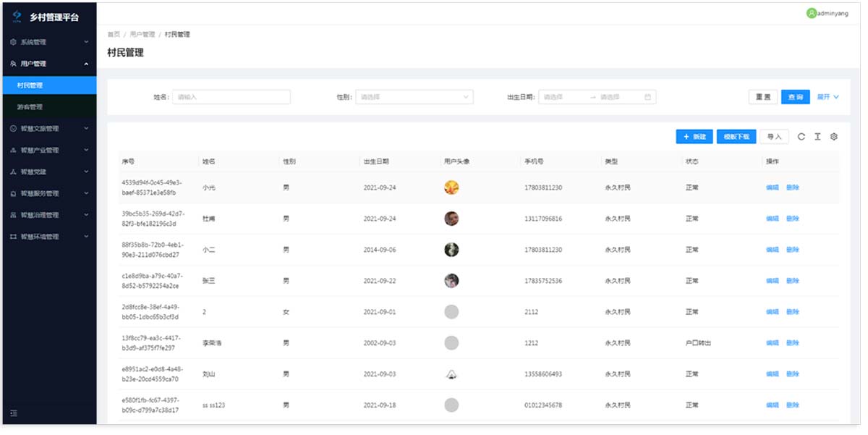Expand the 系统管理 menu chevron
Image resolution: width=868 pixels, height=435 pixels.
[86, 42]
